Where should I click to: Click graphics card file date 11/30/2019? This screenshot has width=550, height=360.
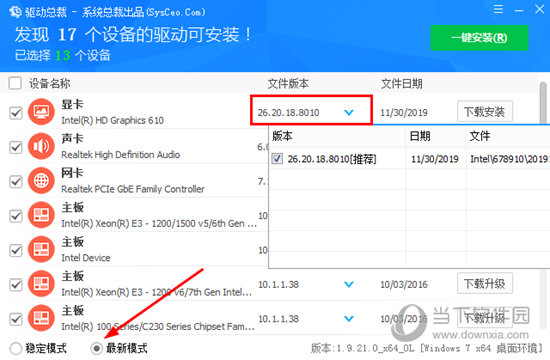(404, 113)
